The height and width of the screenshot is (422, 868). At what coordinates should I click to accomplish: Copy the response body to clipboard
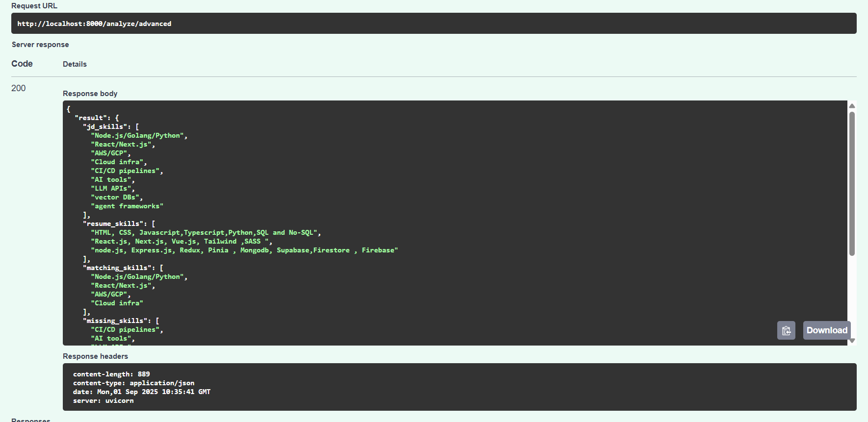(786, 330)
